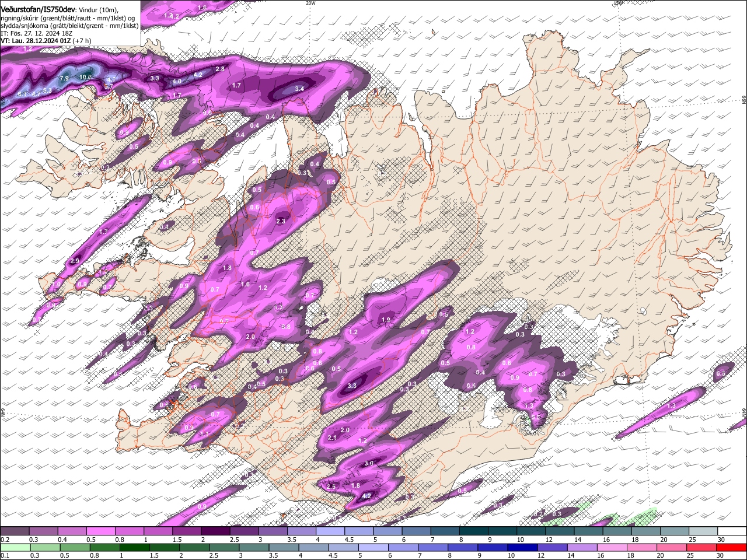Click the 'IT: Fös. 27. 12. 2024 18Z' line
Image resolution: width=747 pixels, height=560 pixels.
(36, 33)
